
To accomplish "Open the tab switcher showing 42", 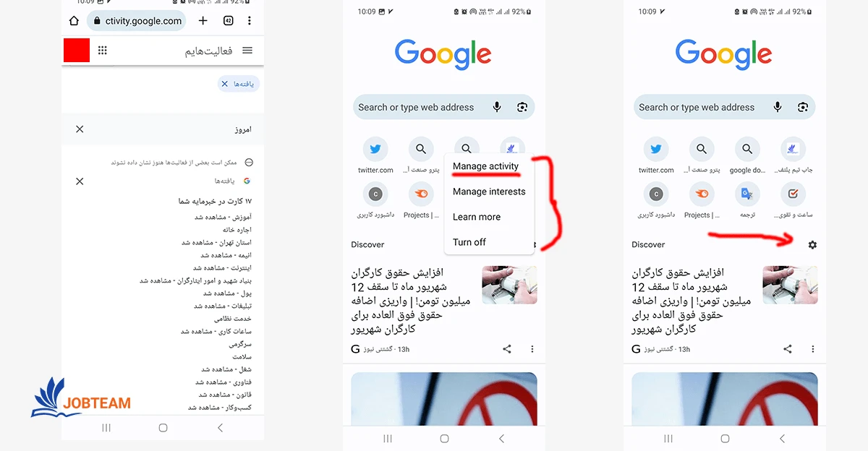I will [228, 21].
